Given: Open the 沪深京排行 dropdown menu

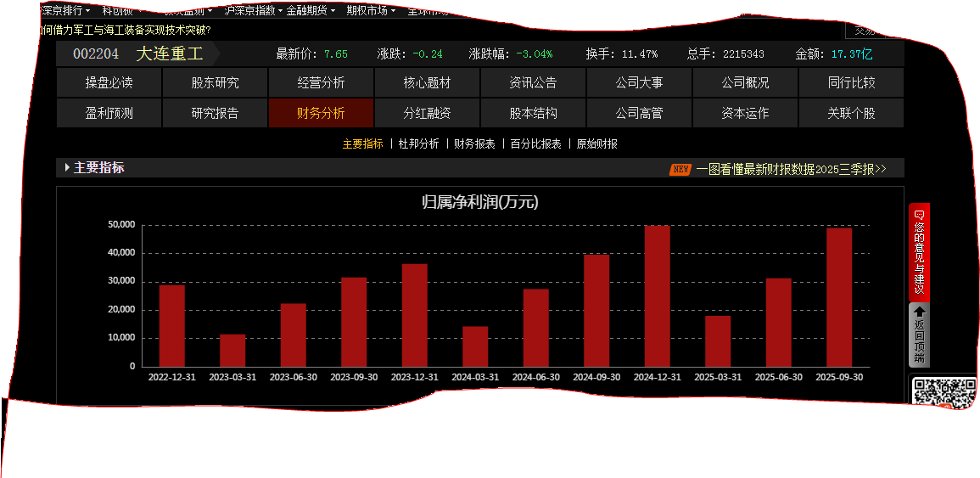Looking at the screenshot, I should click(x=65, y=11).
